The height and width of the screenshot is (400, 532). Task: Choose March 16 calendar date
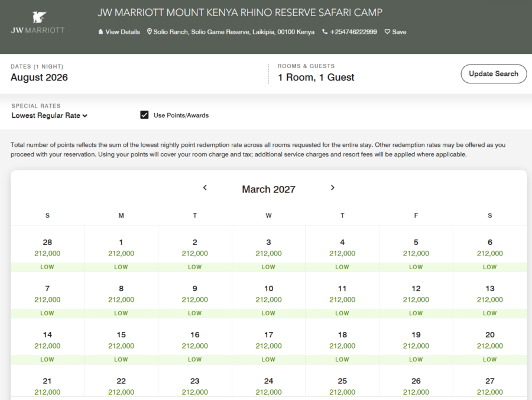(x=194, y=341)
